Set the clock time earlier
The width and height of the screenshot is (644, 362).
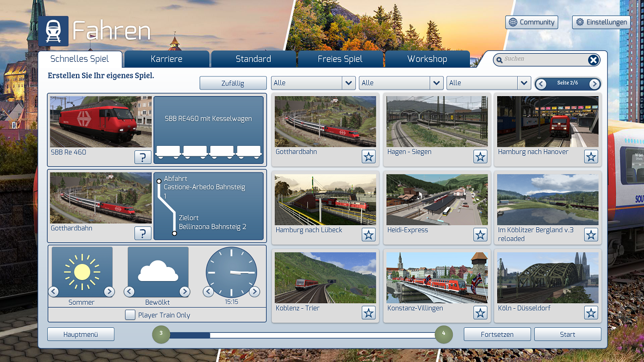click(x=208, y=292)
